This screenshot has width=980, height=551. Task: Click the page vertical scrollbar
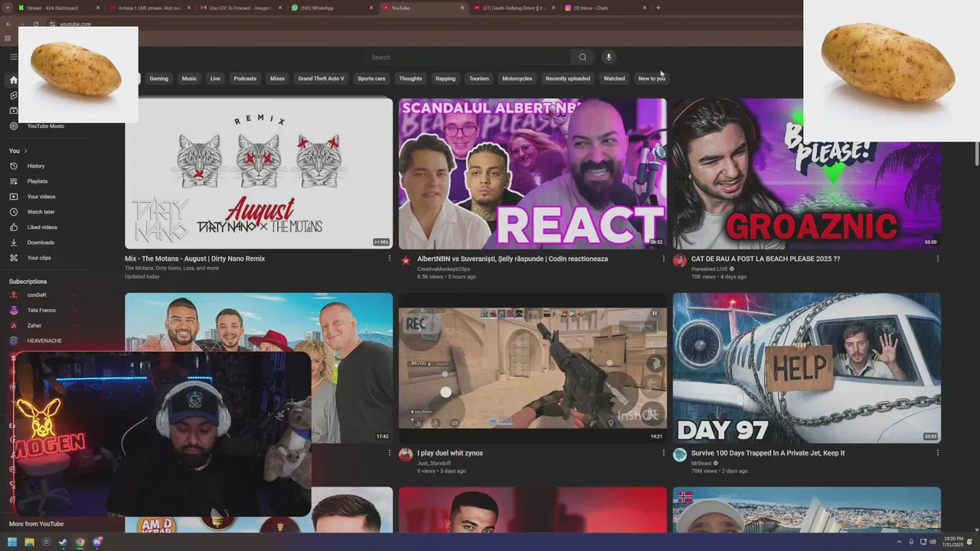click(x=976, y=153)
